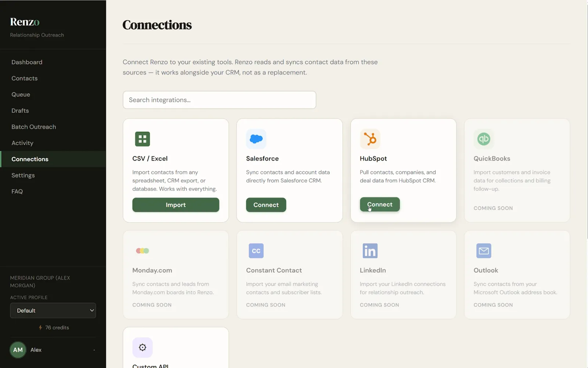588x368 pixels.
Task: Click COMING SOON on the Constant Contact card
Action: point(266,305)
